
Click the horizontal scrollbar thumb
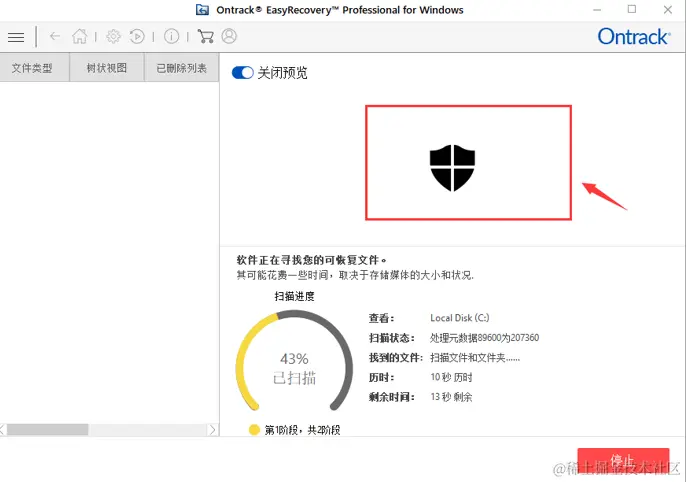pos(47,430)
